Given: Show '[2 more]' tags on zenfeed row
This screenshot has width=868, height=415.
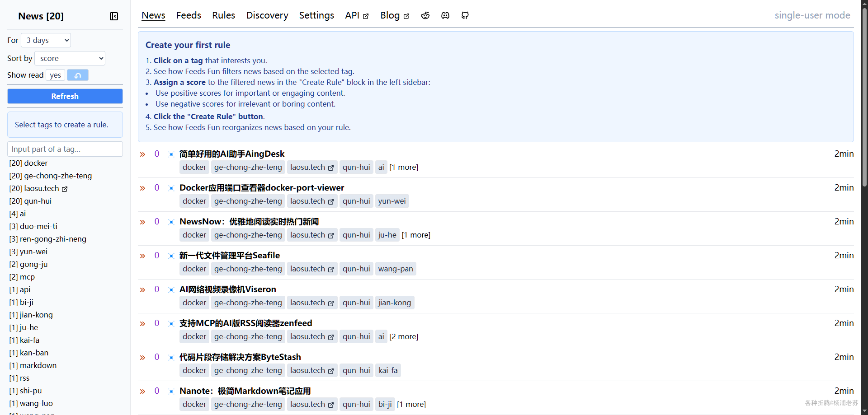Looking at the screenshot, I should 404,337.
